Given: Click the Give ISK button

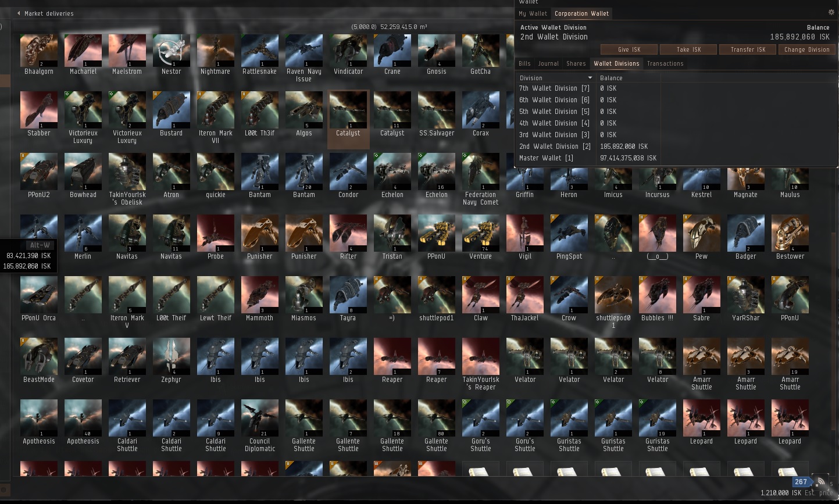Looking at the screenshot, I should (629, 49).
